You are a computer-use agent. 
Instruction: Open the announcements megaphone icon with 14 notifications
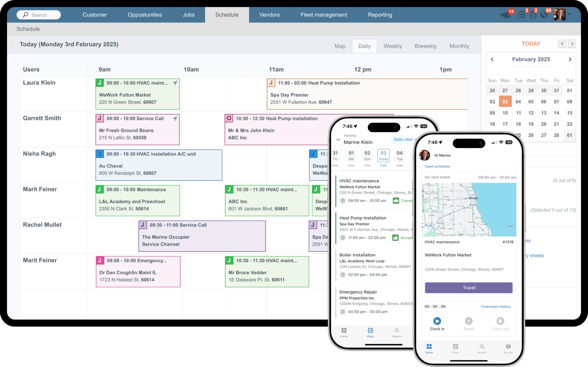pyautogui.click(x=506, y=14)
